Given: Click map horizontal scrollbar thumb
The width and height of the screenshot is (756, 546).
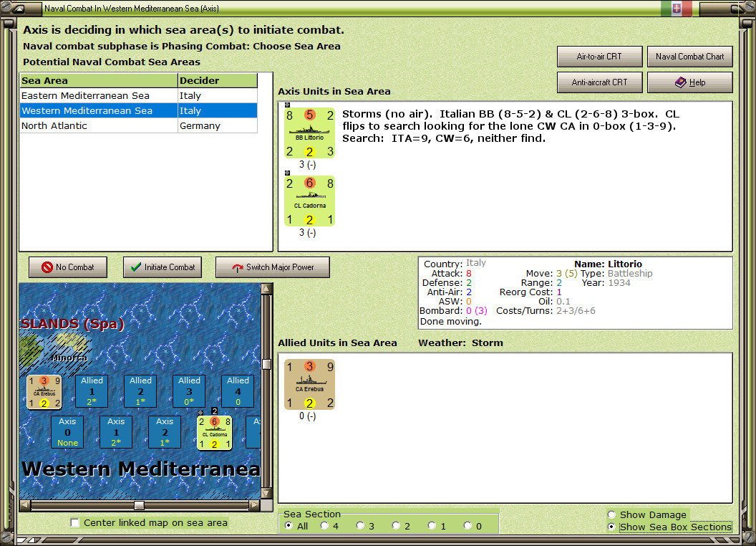Looking at the screenshot, I should click(x=139, y=505).
